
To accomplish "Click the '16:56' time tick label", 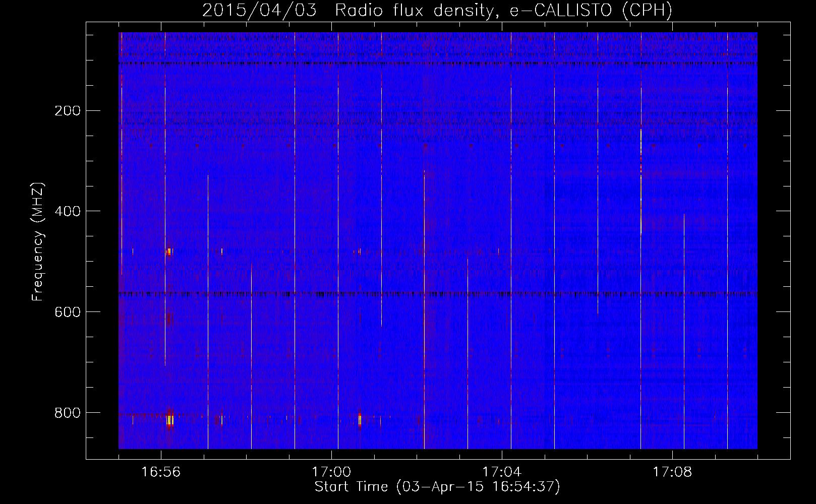I will click(x=161, y=472).
